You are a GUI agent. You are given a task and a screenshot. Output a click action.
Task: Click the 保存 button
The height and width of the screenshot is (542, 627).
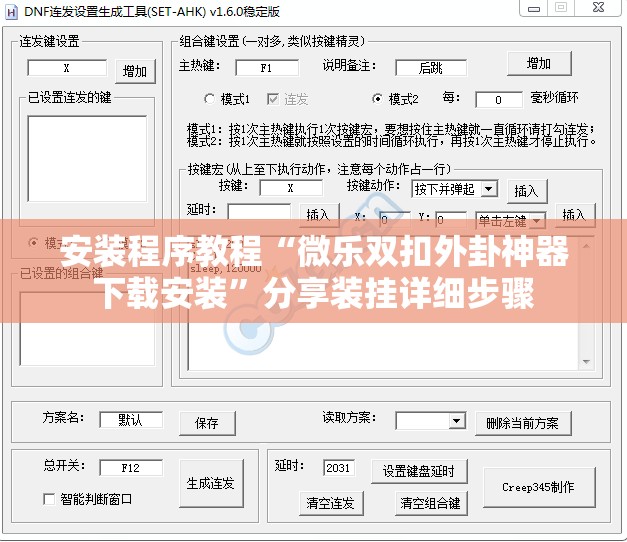[207, 423]
